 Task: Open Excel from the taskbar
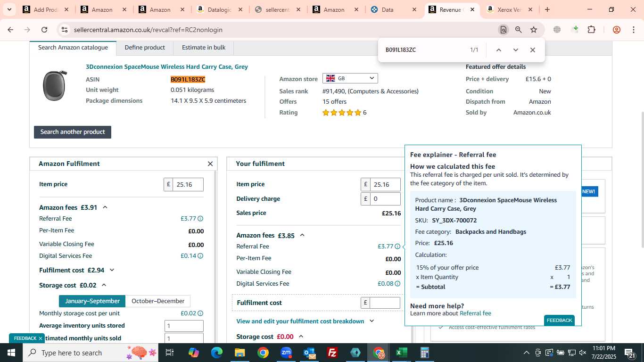pos(402,353)
